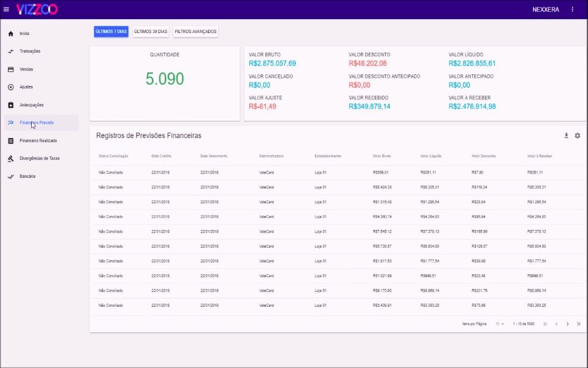This screenshot has width=588, height=368.
Task: Click gross value cell R$1.315,48
Action: [x=382, y=202]
